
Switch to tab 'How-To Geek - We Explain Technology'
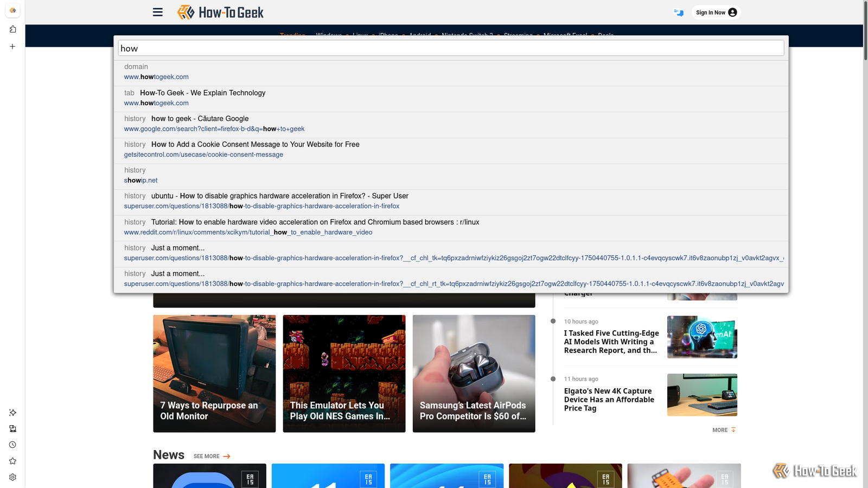coord(451,99)
